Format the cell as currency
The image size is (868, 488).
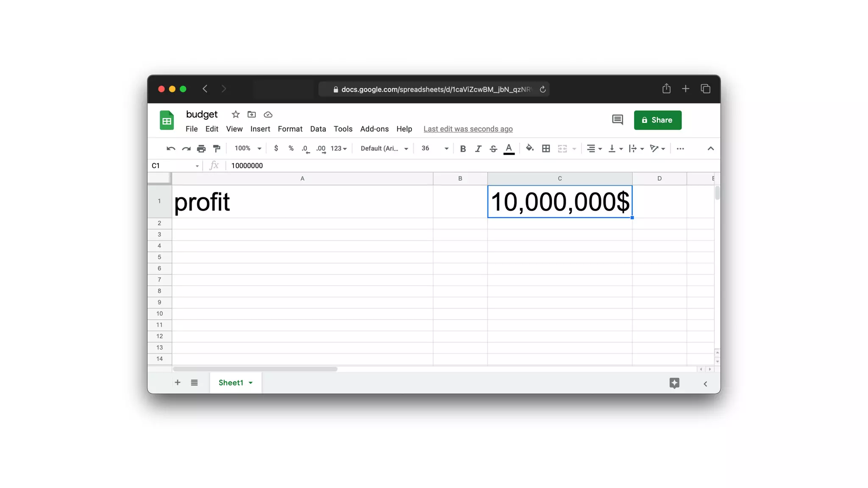click(276, 148)
